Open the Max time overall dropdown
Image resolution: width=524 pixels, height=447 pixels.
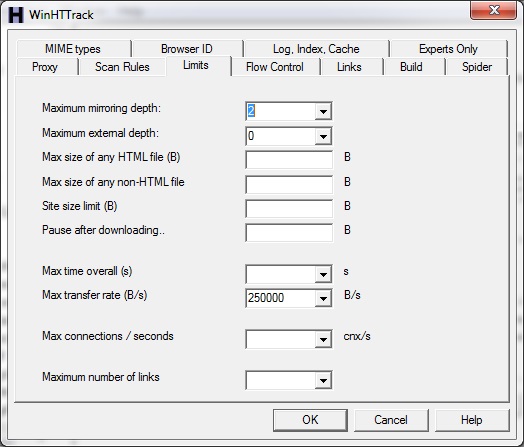click(x=323, y=274)
